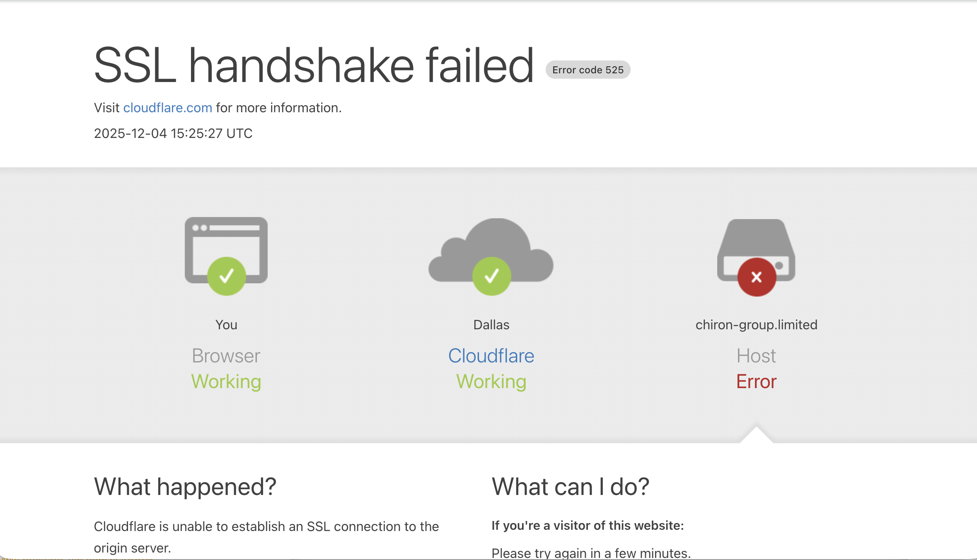This screenshot has height=560, width=977.
Task: Click the green checkmark on cloud icon
Action: point(491,276)
